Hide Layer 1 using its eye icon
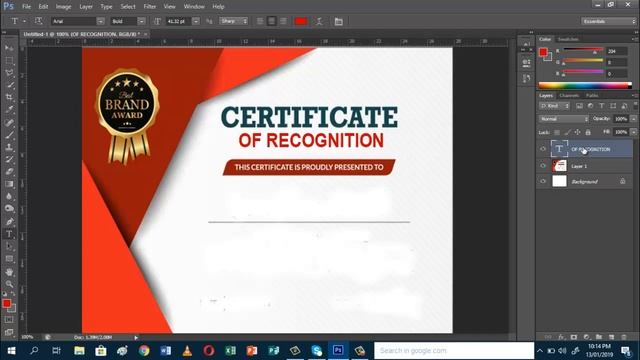 click(x=543, y=166)
